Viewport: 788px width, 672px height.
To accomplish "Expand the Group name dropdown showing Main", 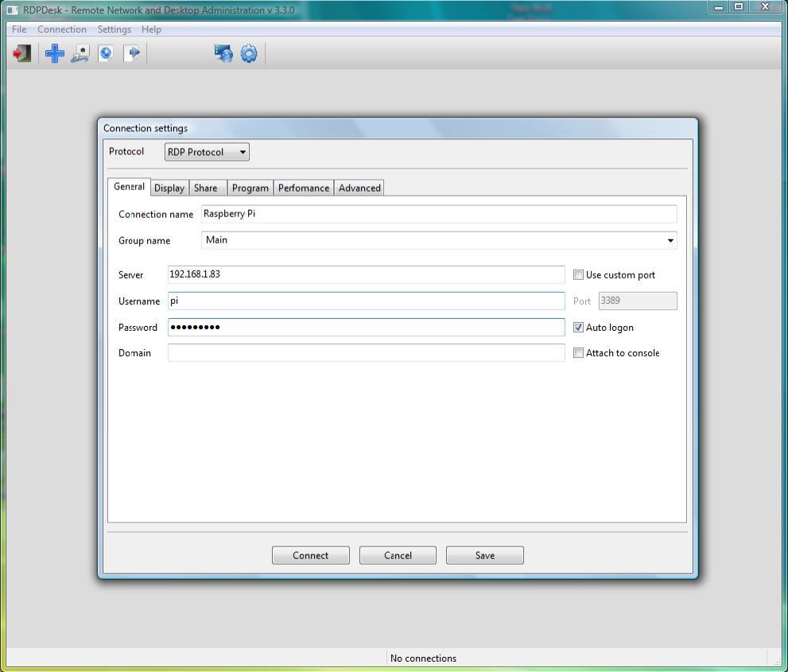I will click(x=670, y=240).
